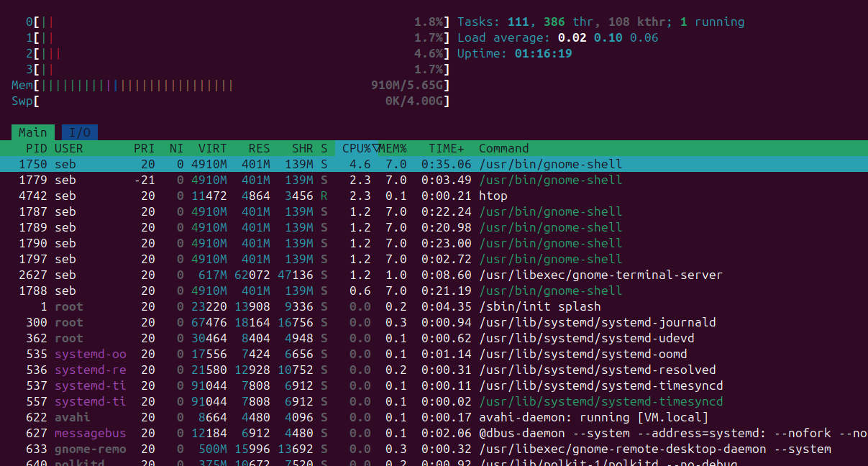Screen dimensions: 868x466
Task: Click the avahi user name
Action: click(73, 417)
